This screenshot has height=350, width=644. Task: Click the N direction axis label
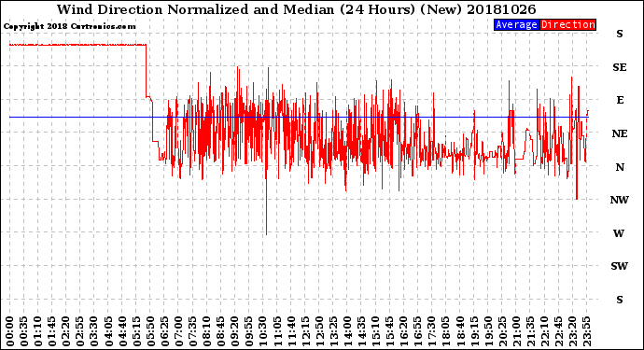tap(620, 167)
